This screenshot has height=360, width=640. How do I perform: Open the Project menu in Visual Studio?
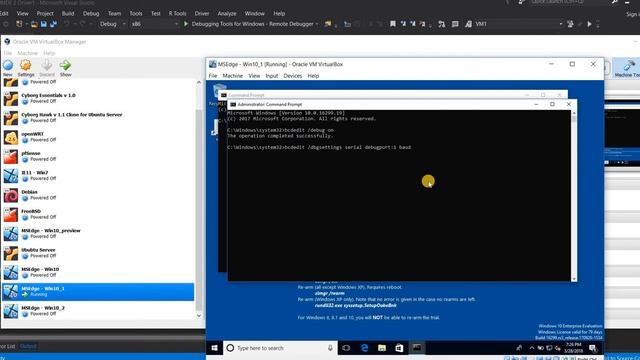pyautogui.click(x=45, y=13)
